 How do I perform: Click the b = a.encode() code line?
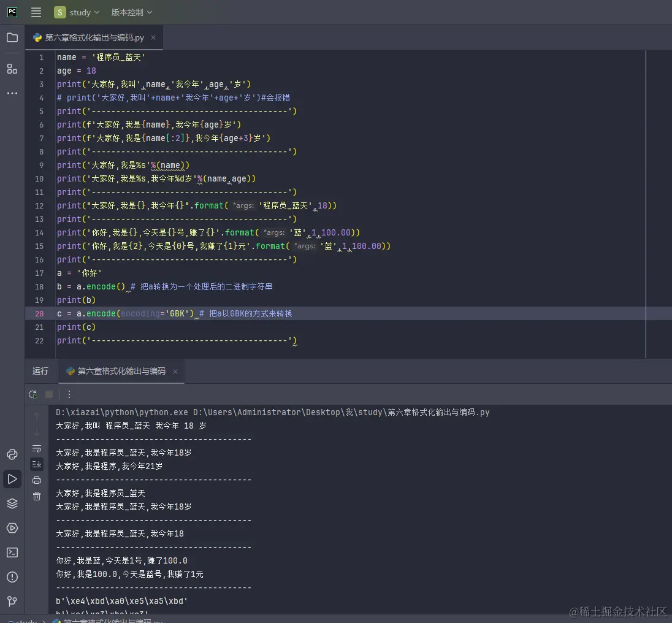pyautogui.click(x=165, y=286)
